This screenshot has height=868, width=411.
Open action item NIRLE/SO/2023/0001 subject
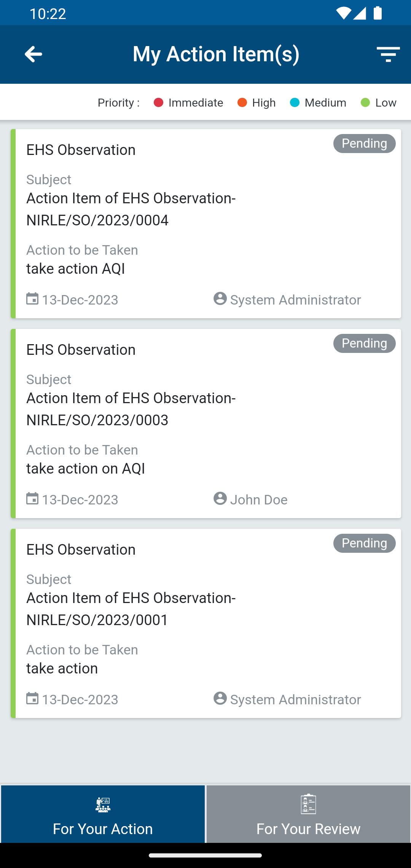coord(131,609)
